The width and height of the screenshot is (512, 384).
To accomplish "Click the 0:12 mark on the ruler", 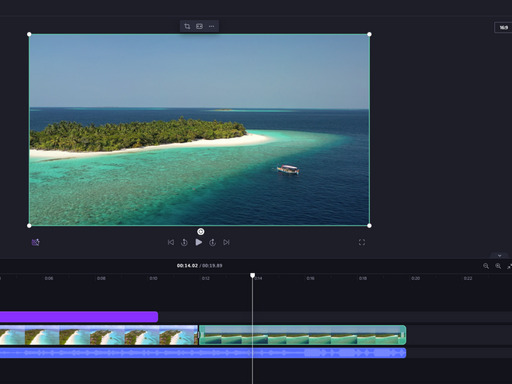I will click(206, 278).
